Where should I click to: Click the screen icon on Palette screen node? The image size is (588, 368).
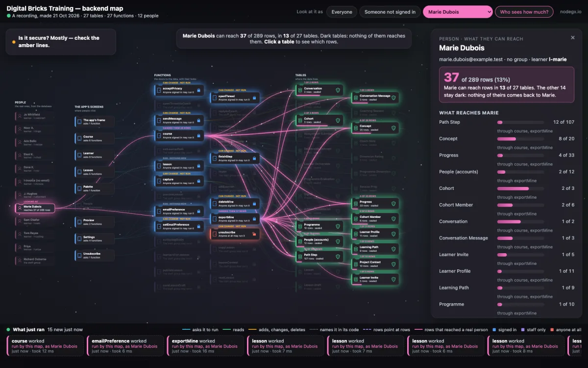(x=79, y=188)
